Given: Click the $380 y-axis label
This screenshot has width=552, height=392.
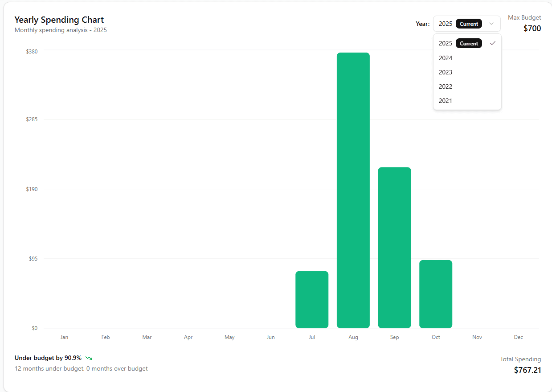Looking at the screenshot, I should click(x=32, y=51).
